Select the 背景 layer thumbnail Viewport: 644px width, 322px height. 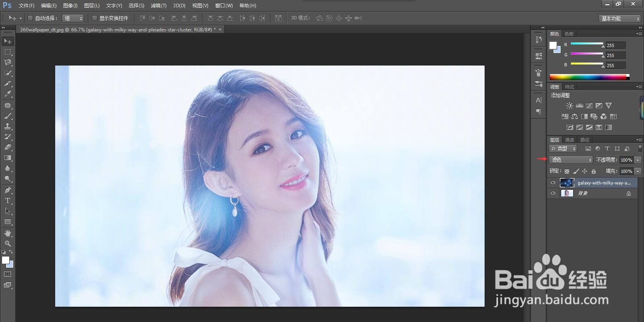[567, 193]
